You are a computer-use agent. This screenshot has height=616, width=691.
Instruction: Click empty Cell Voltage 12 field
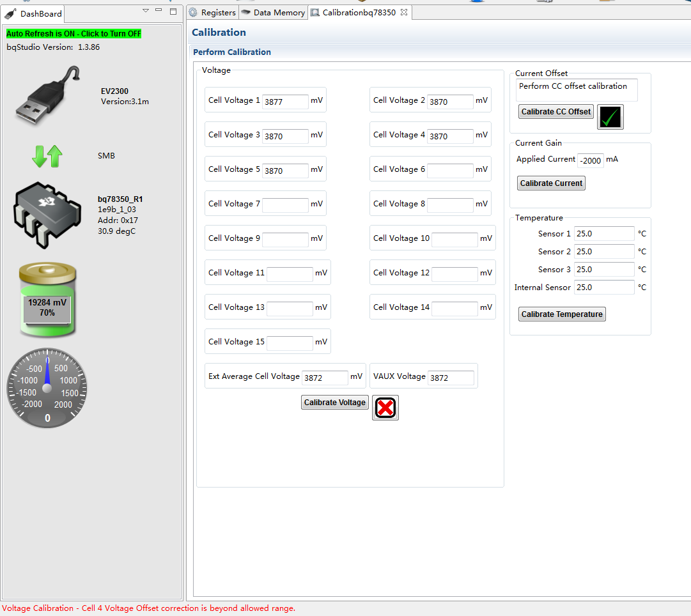pos(454,274)
